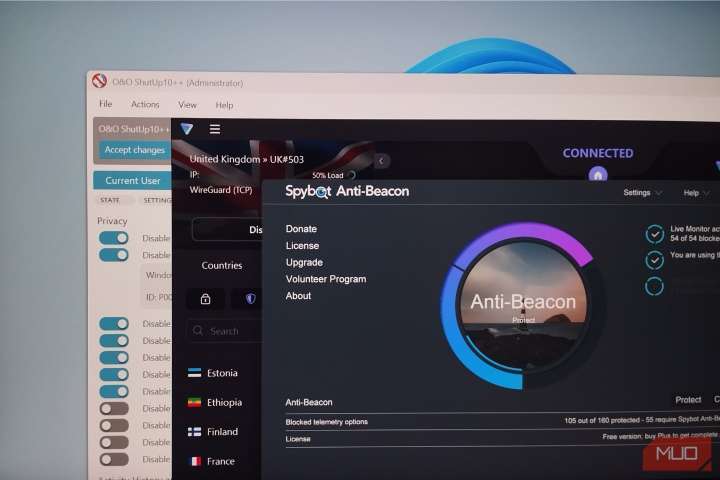
Task: Click the Live Monitor checkmark icon
Action: (x=654, y=234)
